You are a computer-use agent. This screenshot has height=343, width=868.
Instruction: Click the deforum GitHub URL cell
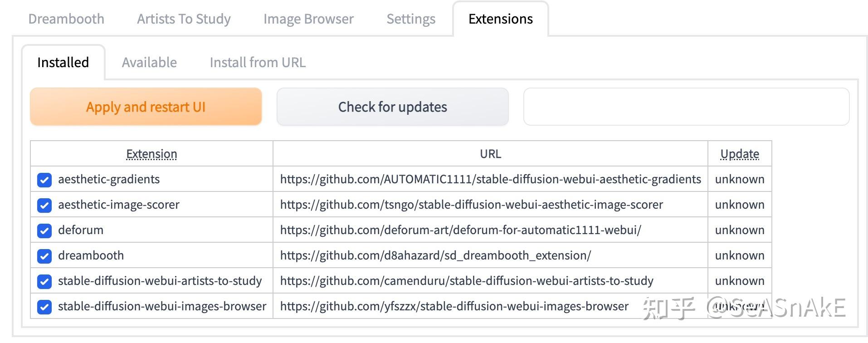tap(460, 230)
